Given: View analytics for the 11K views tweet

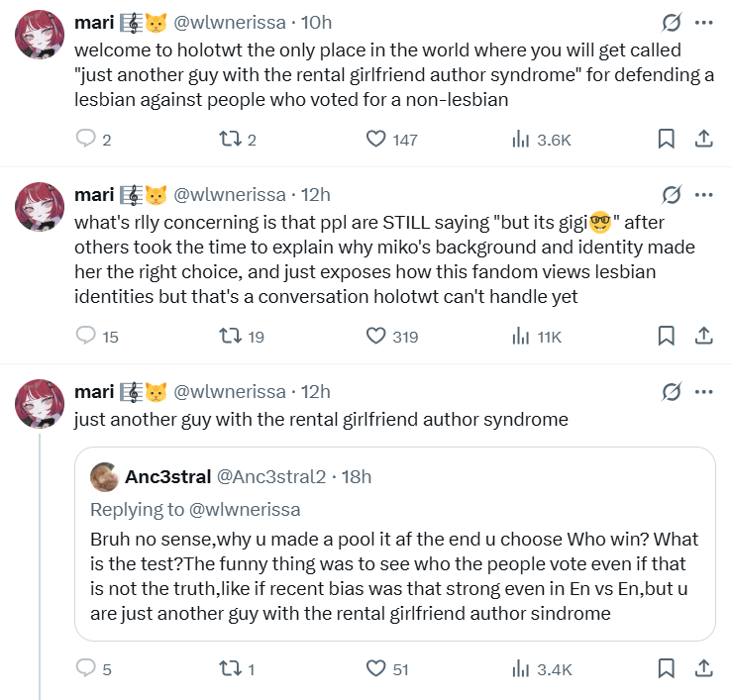Looking at the screenshot, I should click(521, 337).
